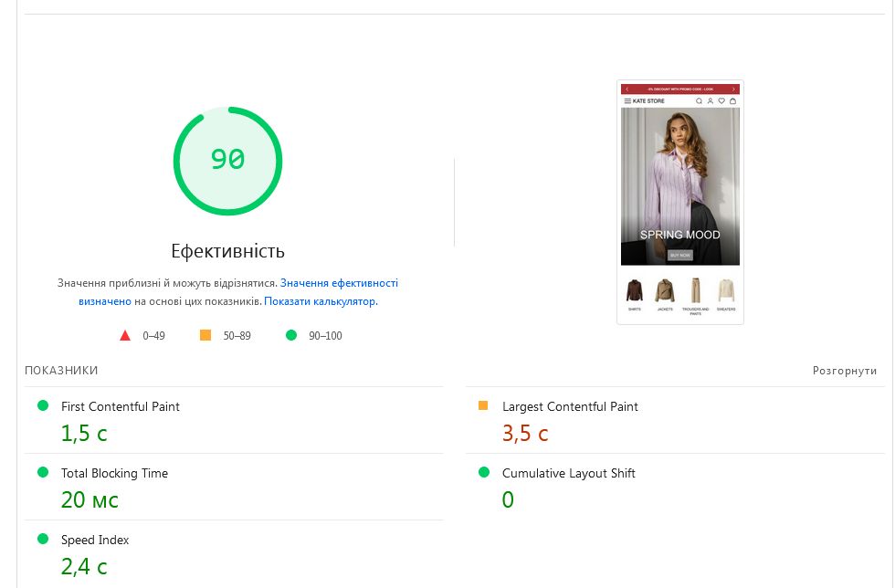Click the right arrow on promo banner

(733, 89)
